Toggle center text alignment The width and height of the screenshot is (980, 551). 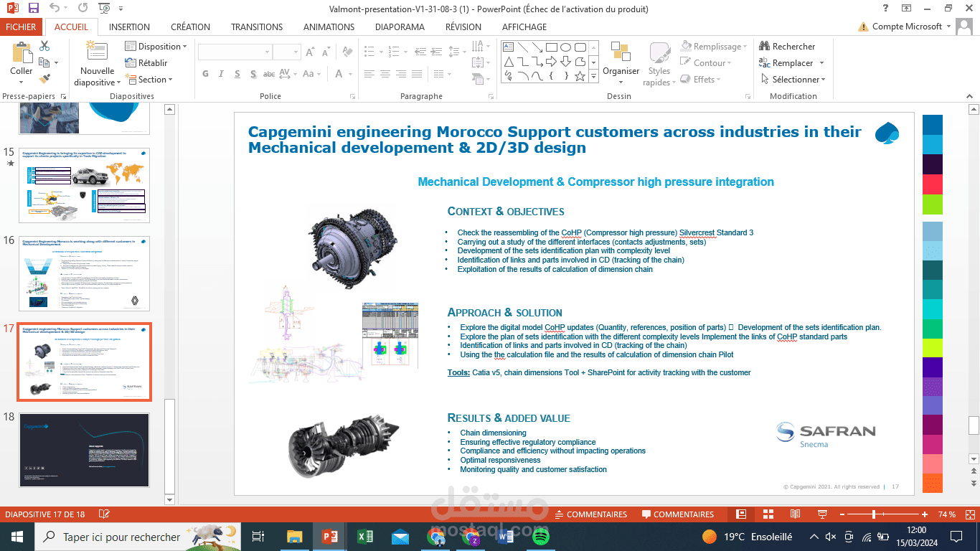point(385,74)
